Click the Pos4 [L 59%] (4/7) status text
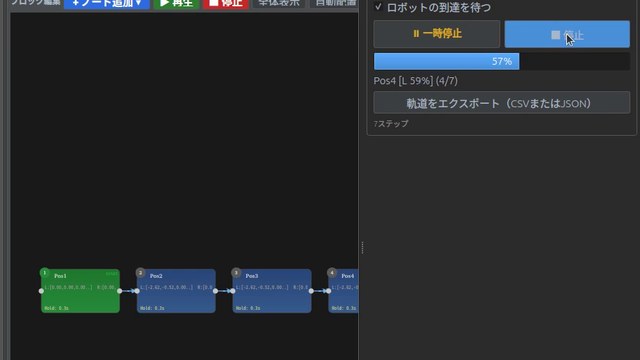 tap(416, 81)
